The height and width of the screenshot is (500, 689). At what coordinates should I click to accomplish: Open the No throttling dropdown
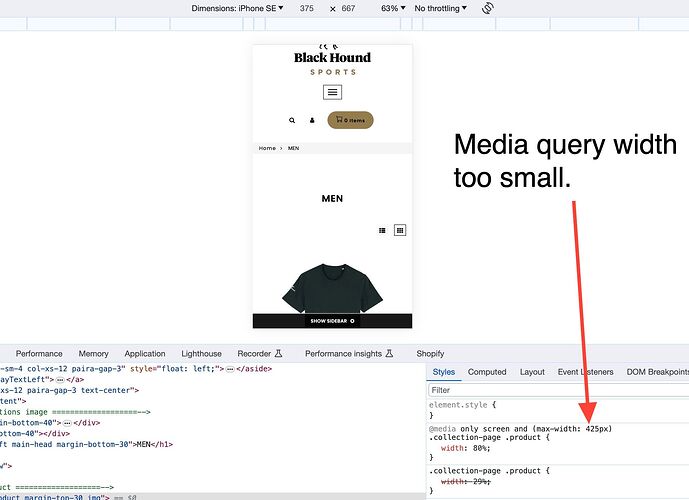[440, 8]
